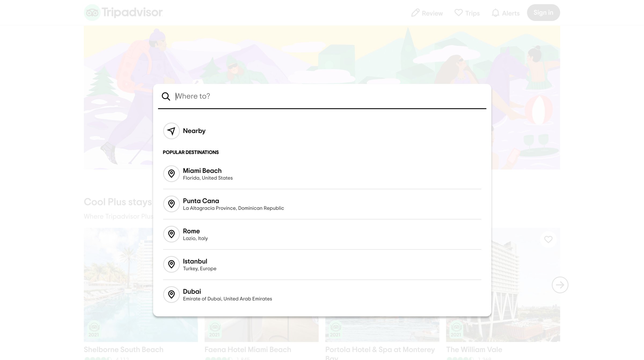The width and height of the screenshot is (644, 360).
Task: Open Trips from the top navigation
Action: [x=467, y=13]
